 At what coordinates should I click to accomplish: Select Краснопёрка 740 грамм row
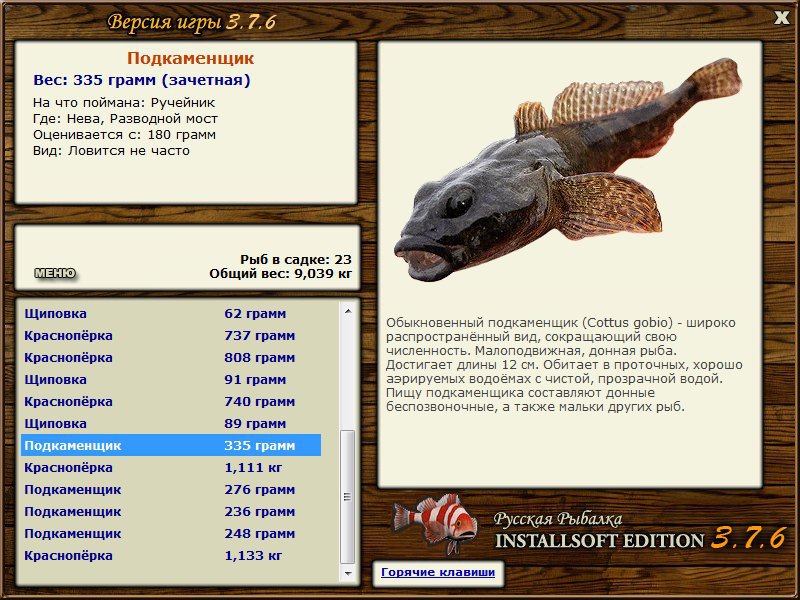[x=171, y=401]
